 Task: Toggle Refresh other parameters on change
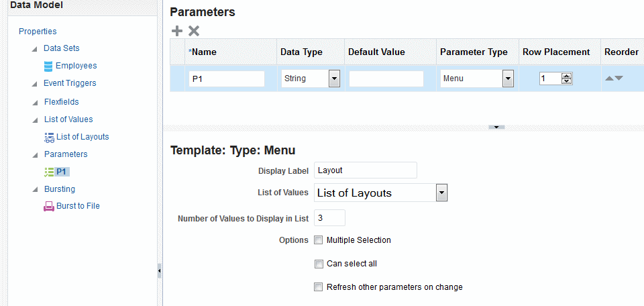pyautogui.click(x=319, y=287)
